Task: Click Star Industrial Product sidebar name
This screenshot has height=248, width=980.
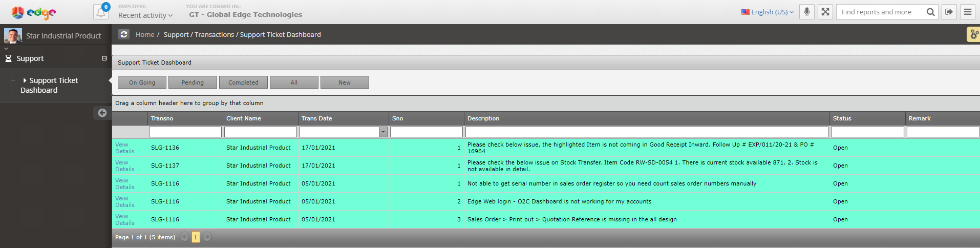Action: tap(63, 36)
